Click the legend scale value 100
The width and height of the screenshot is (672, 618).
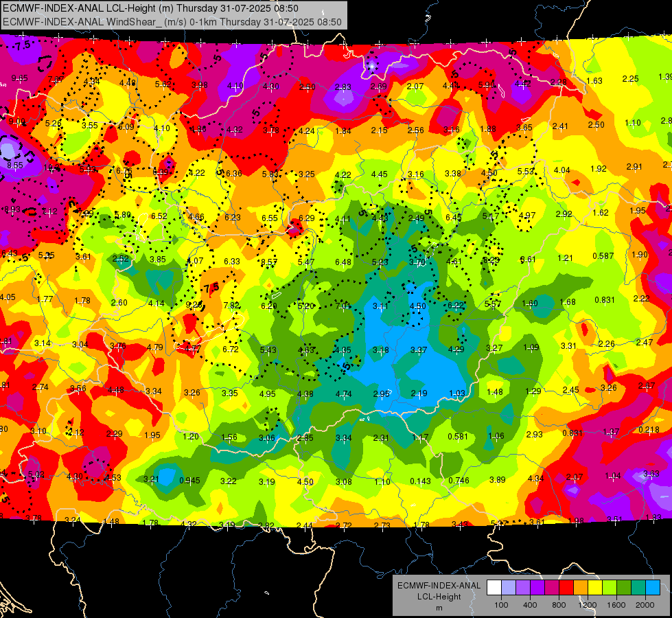point(501,605)
